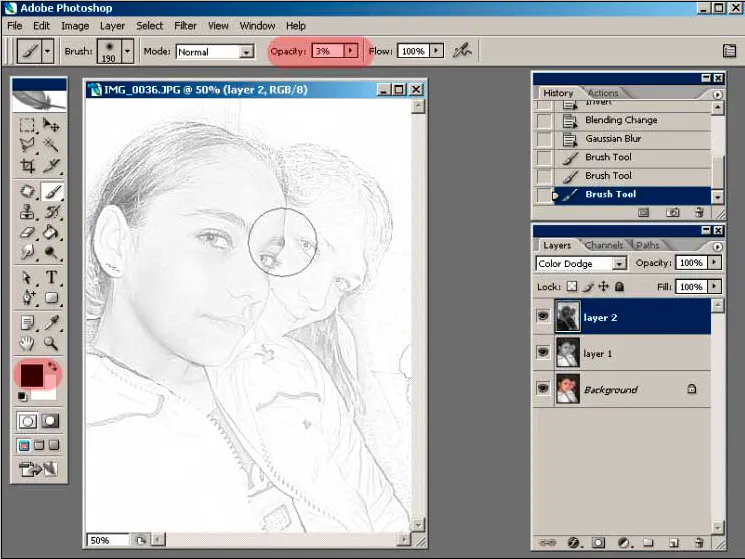The image size is (745, 559).
Task: Create new snapshot in History panel
Action: click(x=672, y=212)
